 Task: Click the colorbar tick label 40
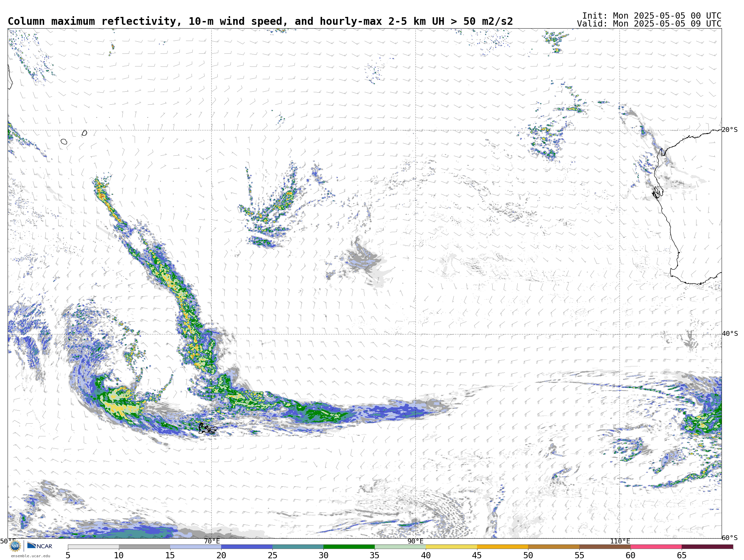pyautogui.click(x=426, y=555)
